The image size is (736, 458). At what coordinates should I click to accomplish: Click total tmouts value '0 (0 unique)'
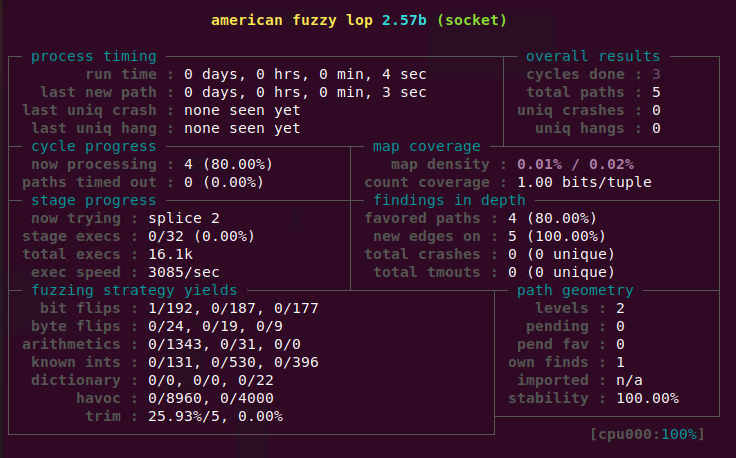coord(561,273)
